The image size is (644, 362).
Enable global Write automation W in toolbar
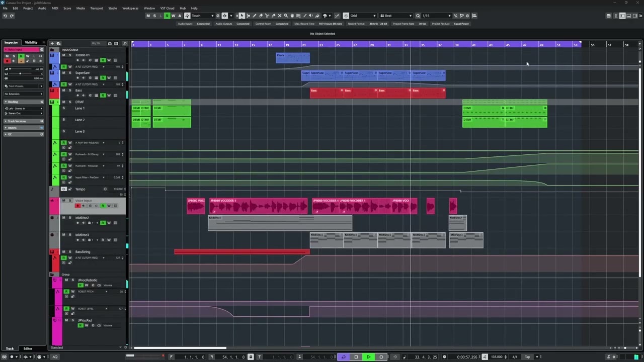coord(173,16)
